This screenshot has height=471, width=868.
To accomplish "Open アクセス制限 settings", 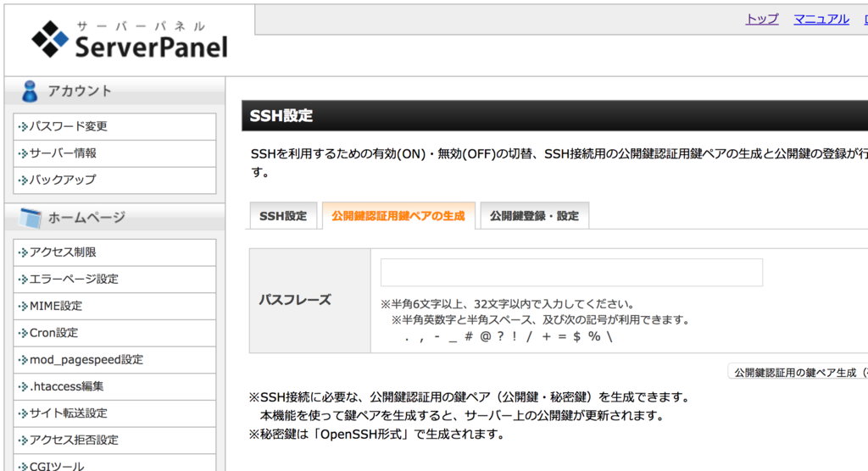I will [114, 252].
